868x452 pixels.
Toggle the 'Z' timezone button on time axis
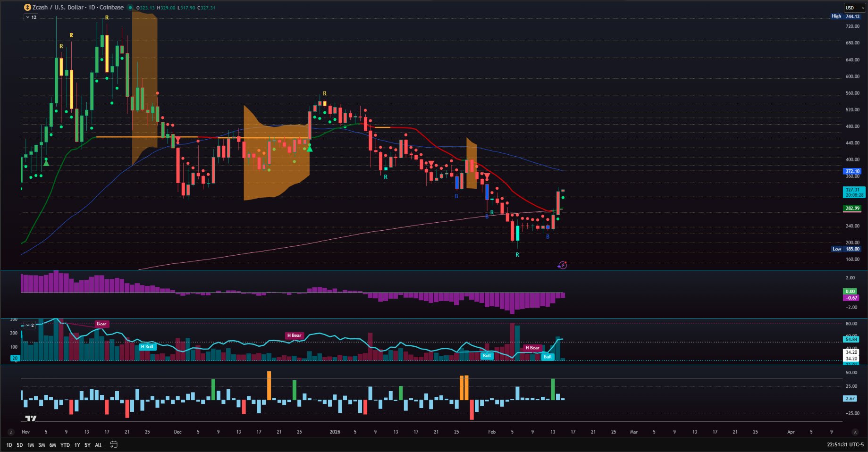tap(10, 432)
